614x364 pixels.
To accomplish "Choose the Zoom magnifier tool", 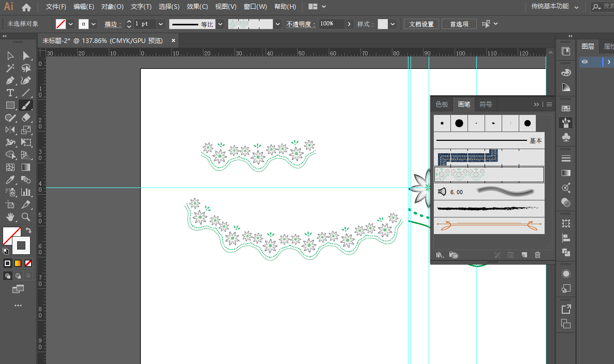I will point(26,217).
